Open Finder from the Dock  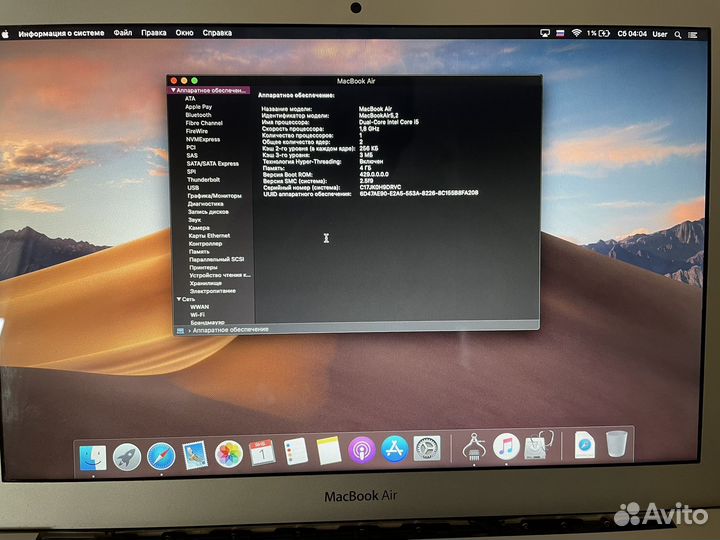(x=93, y=458)
